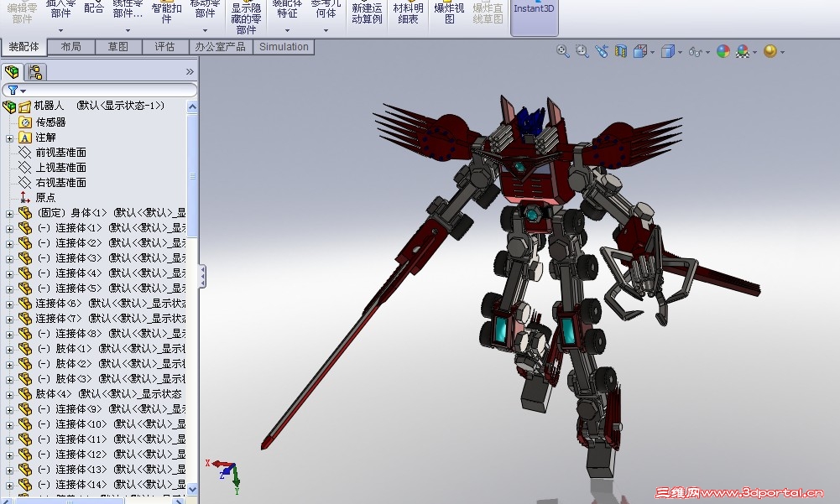Expand the 肢体<1> tree node
This screenshot has height=504, width=840.
(9, 350)
